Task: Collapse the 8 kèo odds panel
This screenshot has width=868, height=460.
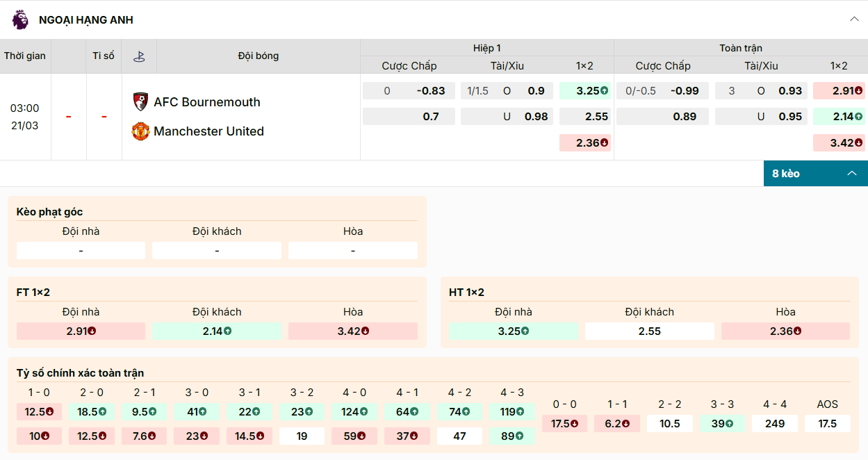Action: (x=851, y=173)
